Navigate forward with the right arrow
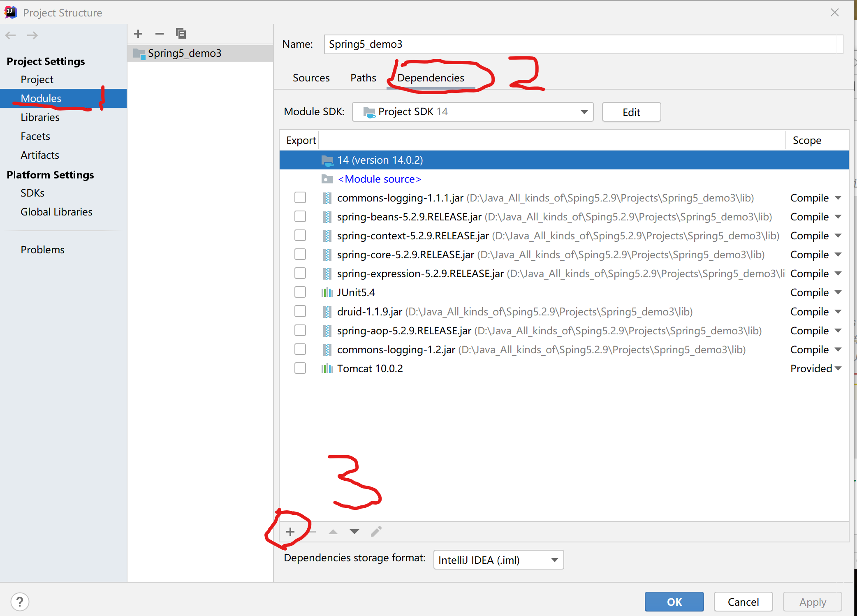Image resolution: width=857 pixels, height=616 pixels. (32, 35)
